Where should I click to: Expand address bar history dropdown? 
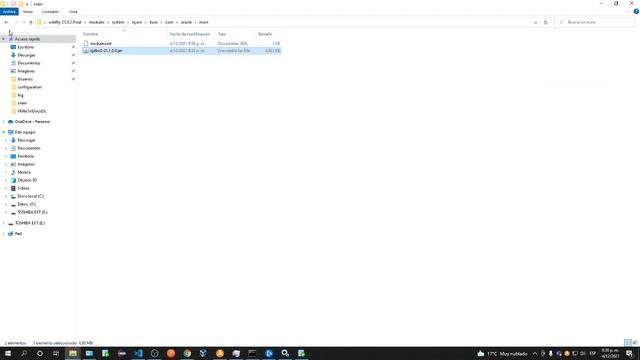click(536, 22)
